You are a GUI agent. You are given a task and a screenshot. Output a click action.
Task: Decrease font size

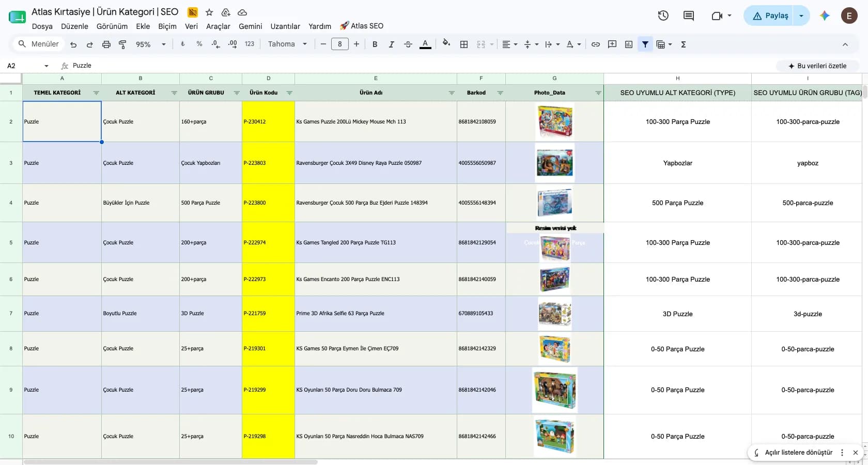(x=323, y=44)
